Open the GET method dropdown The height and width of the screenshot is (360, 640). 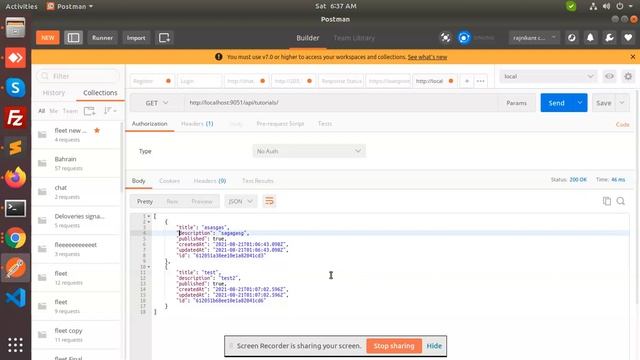tap(157, 103)
